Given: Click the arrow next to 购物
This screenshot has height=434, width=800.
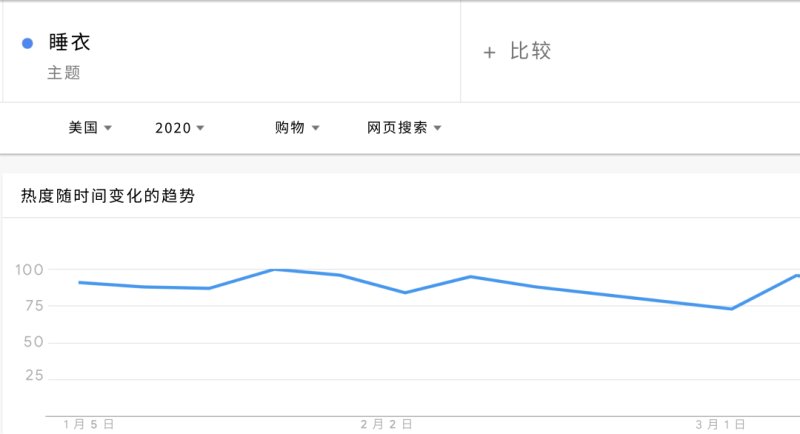Looking at the screenshot, I should pos(316,129).
